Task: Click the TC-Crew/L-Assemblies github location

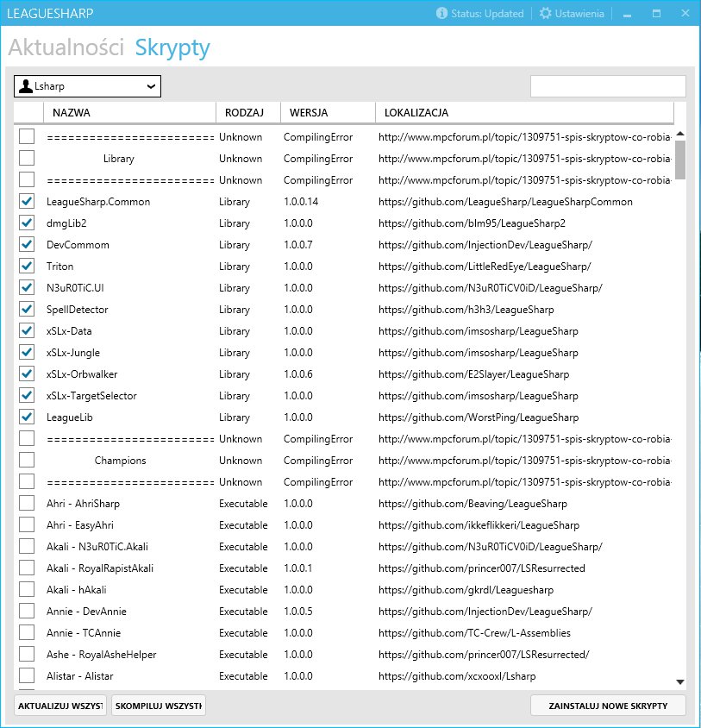Action: pos(474,633)
